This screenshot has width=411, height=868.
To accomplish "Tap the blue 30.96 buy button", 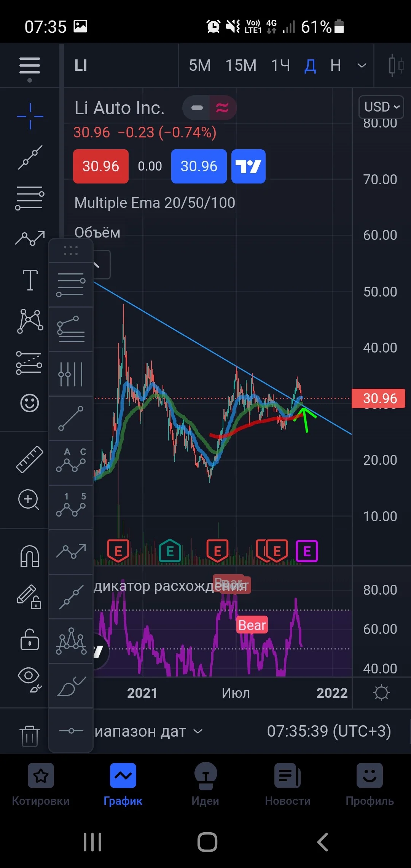I will (x=199, y=166).
